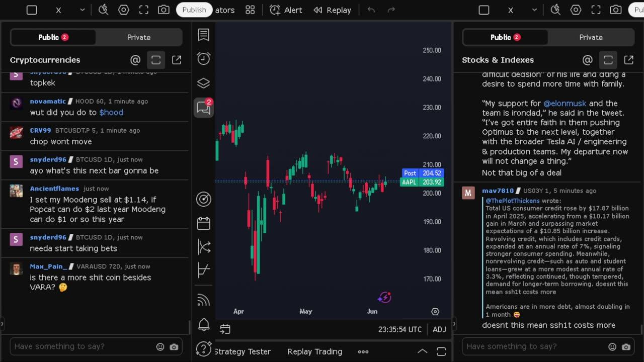Open the network-style icon below calendar in sidebar

click(203, 247)
